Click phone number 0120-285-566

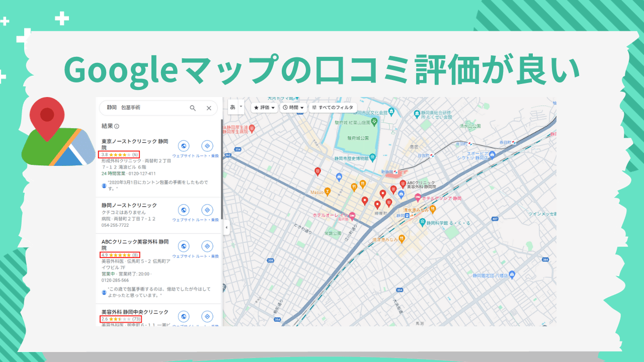pos(115,280)
